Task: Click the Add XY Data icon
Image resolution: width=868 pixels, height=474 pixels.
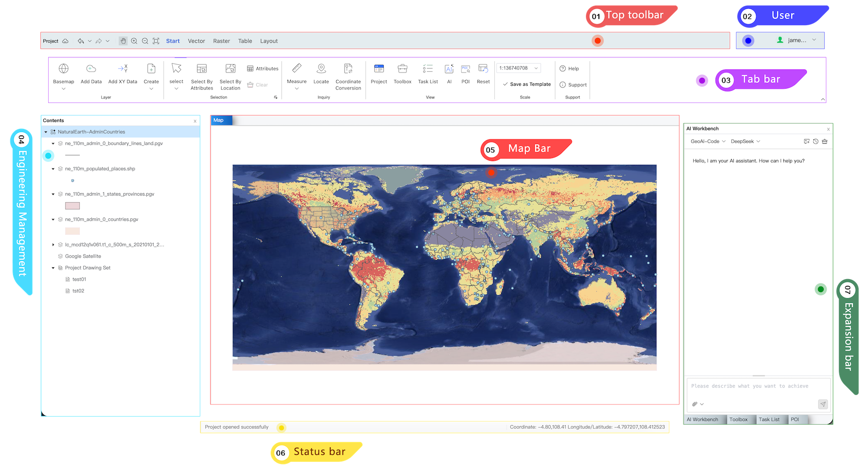Action: 123,69
